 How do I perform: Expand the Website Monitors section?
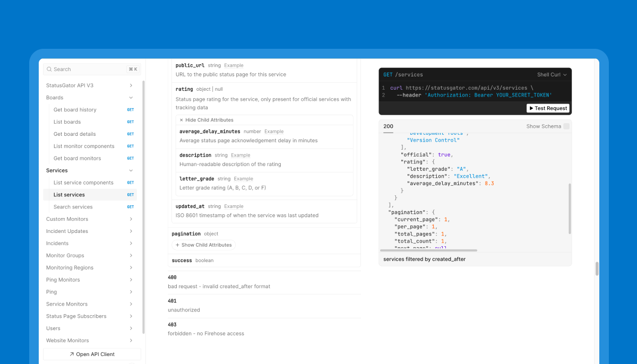click(131, 341)
